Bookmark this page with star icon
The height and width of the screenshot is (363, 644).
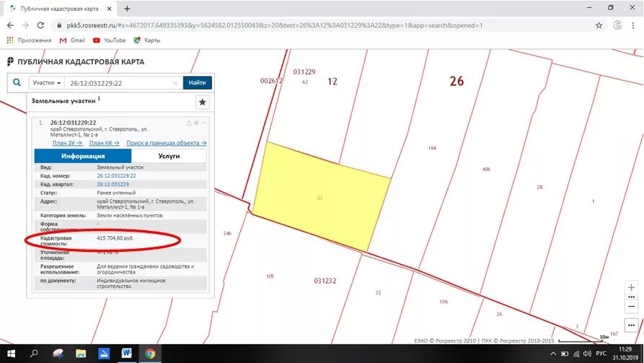pos(599,25)
